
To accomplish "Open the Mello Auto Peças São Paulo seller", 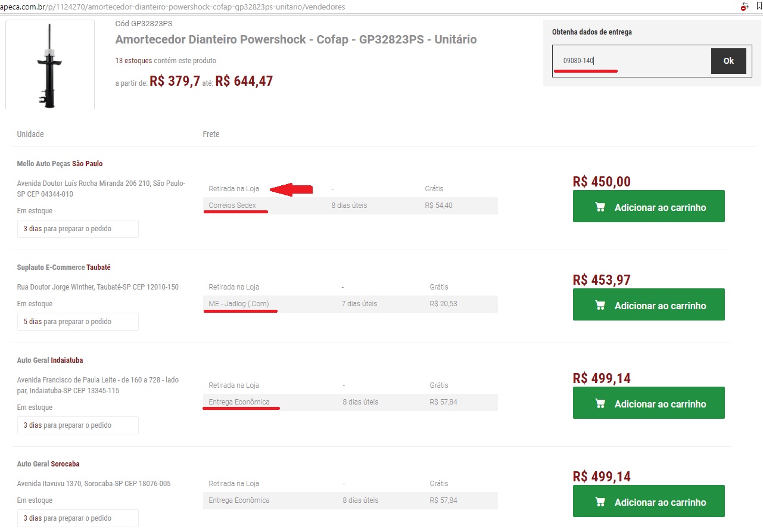I will [60, 164].
